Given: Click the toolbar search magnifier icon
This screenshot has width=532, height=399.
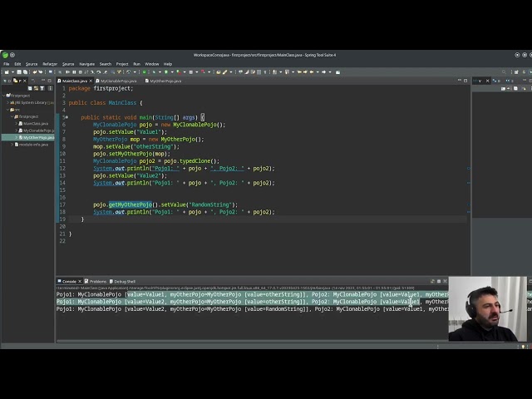Looking at the screenshot, I should tap(504, 72).
